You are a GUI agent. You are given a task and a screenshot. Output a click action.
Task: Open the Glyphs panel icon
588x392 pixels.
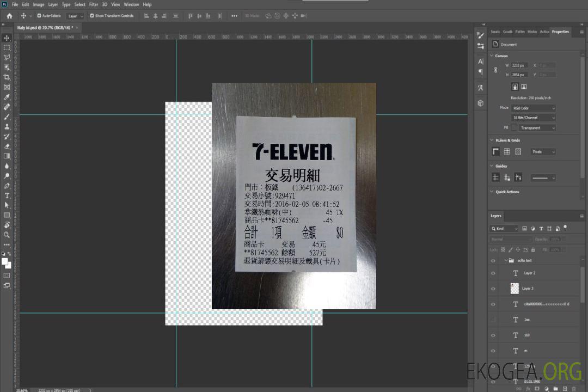click(x=481, y=88)
